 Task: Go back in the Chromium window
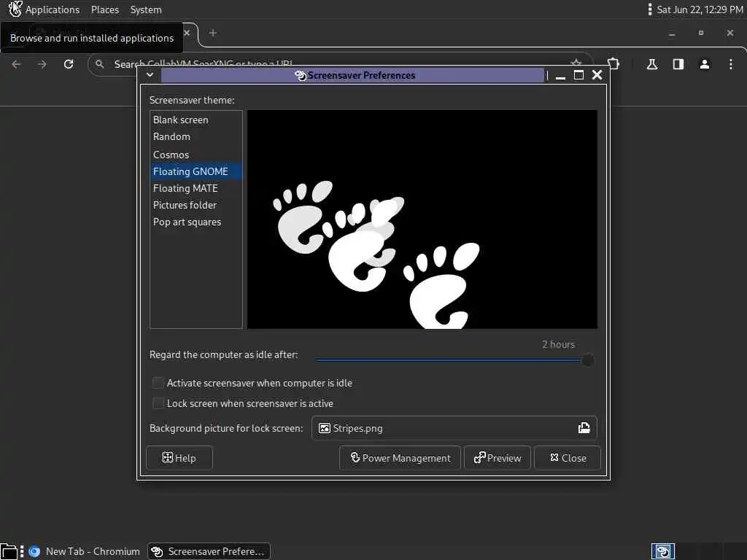click(x=17, y=64)
